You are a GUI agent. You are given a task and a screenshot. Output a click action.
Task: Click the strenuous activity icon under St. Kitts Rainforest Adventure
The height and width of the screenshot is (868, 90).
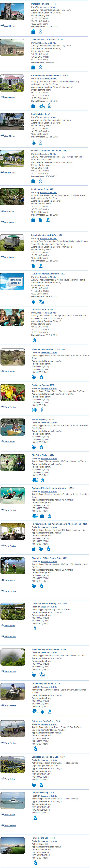[41, 302]
